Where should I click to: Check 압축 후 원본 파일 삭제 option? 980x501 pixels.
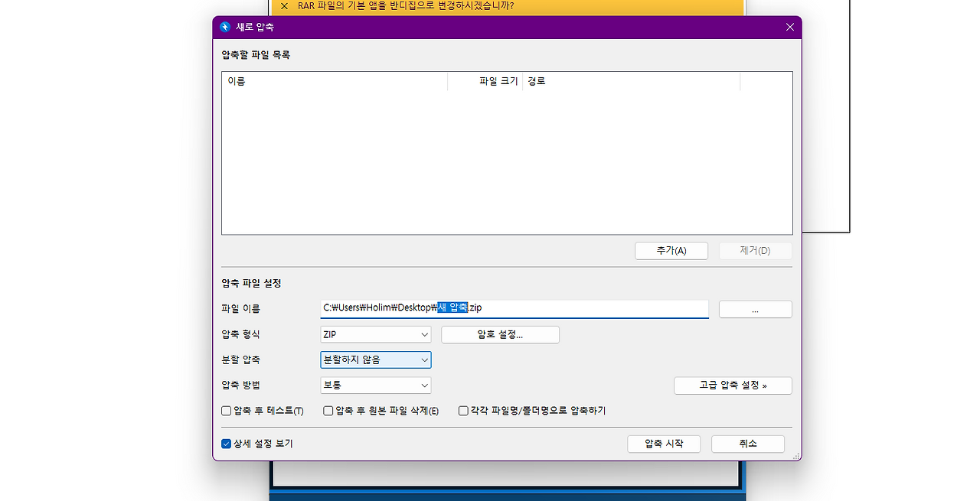tap(328, 411)
